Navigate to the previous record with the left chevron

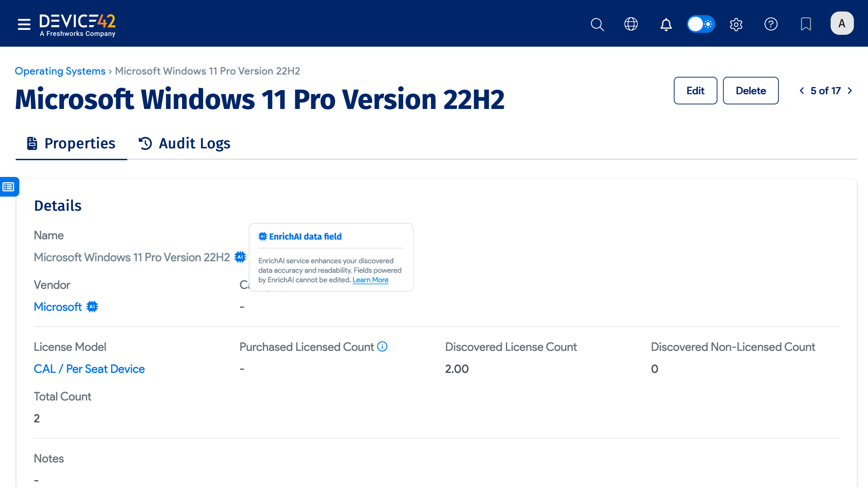(802, 90)
